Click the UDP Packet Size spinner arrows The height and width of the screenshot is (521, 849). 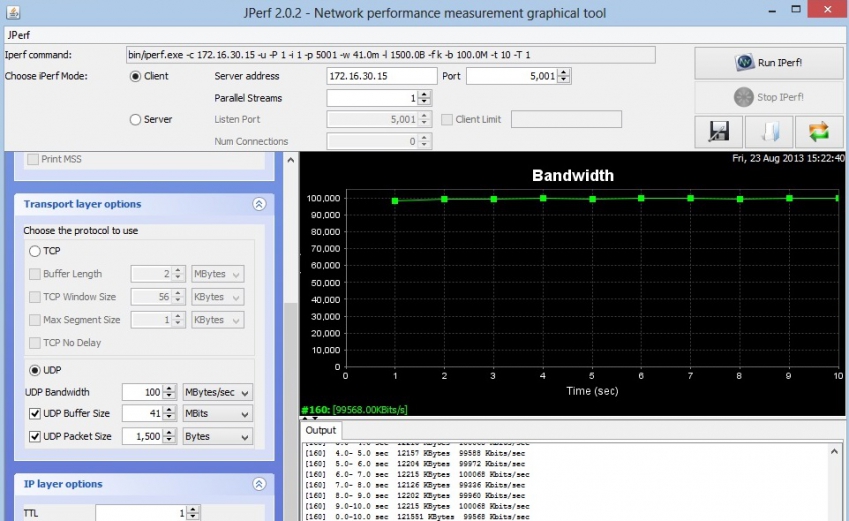pos(169,437)
